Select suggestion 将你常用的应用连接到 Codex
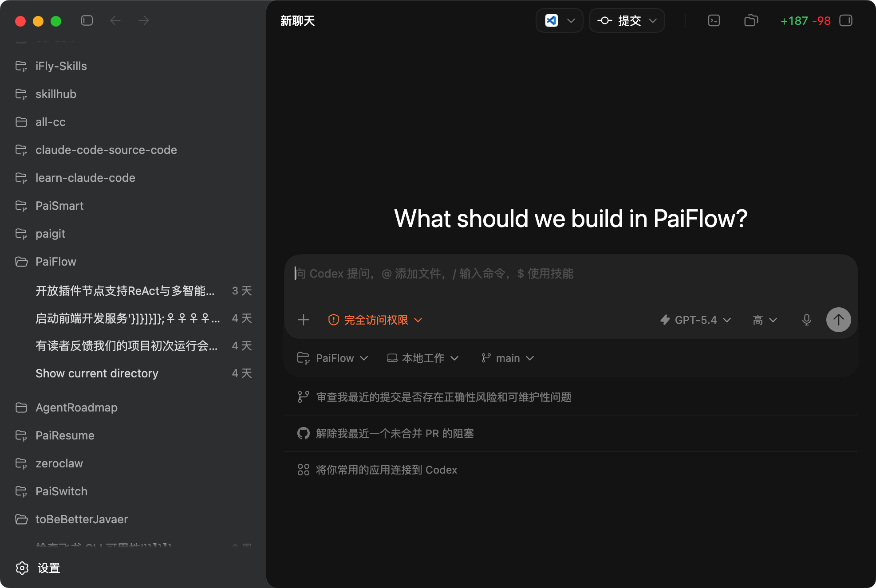876x588 pixels. 571,470
